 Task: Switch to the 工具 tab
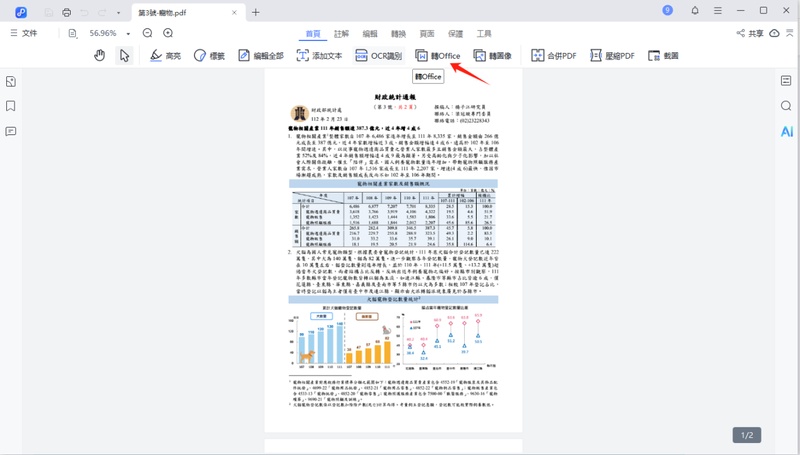(484, 34)
